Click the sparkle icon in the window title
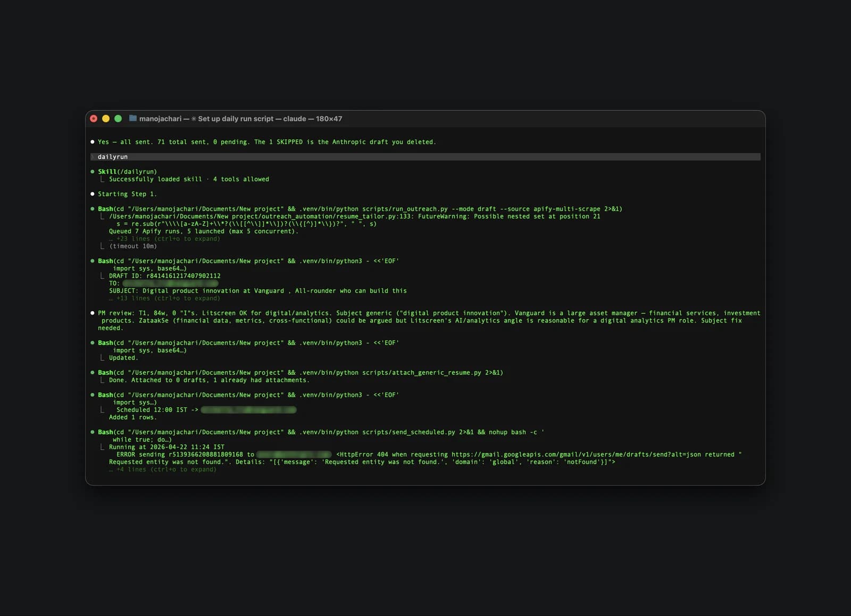 tap(194, 119)
